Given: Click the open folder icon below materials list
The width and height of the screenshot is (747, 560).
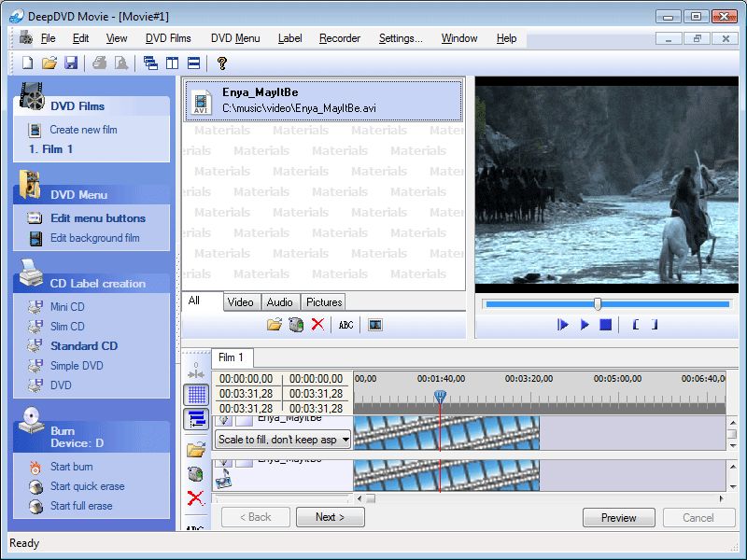Looking at the screenshot, I should pos(275,325).
